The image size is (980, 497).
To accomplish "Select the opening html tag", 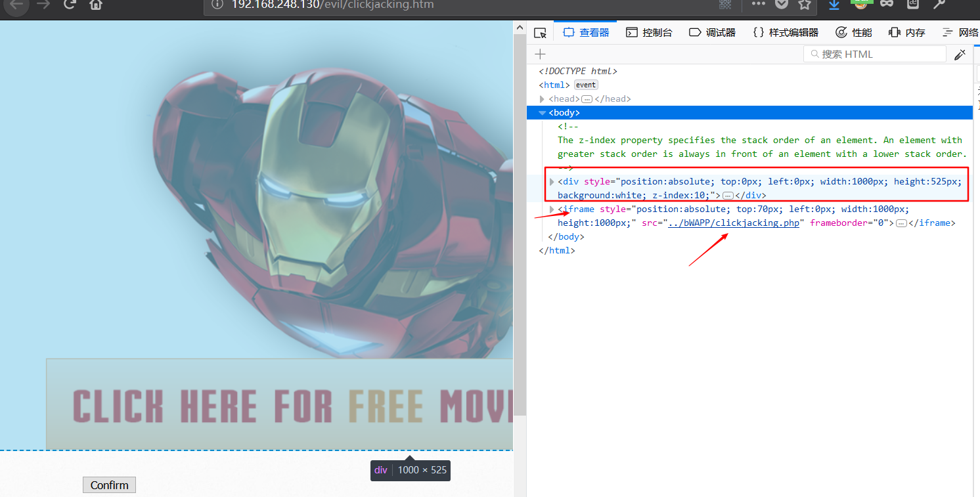I will coord(554,85).
